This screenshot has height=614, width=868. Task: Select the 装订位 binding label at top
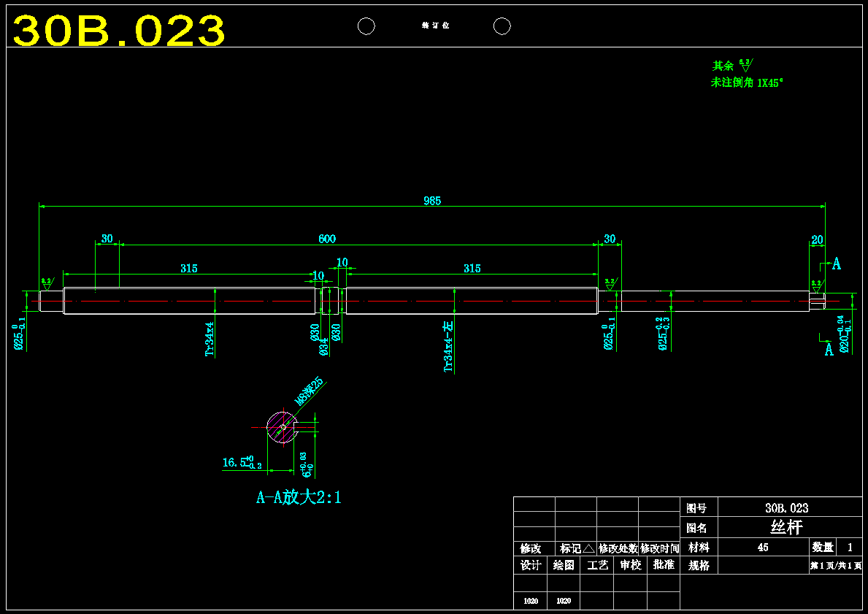(435, 26)
